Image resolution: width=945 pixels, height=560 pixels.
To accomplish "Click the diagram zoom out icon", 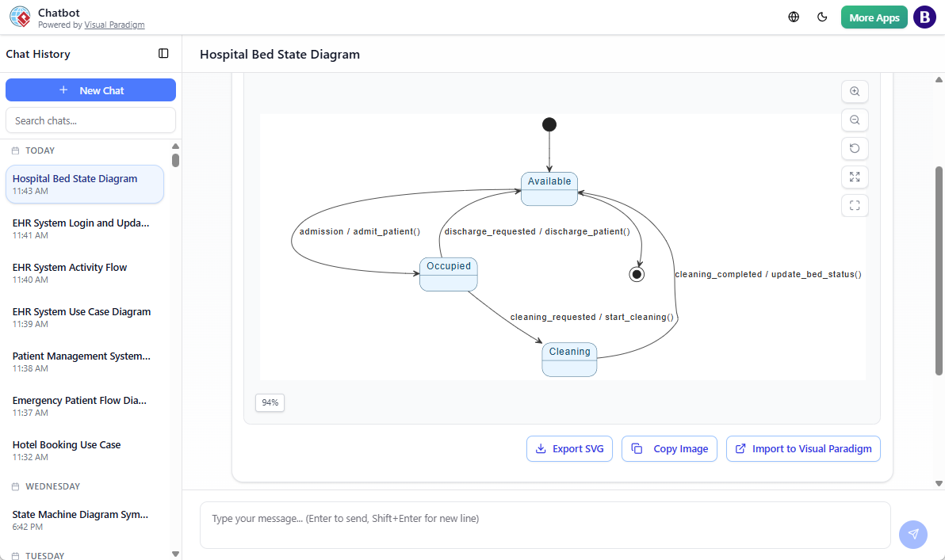I will 855,120.
